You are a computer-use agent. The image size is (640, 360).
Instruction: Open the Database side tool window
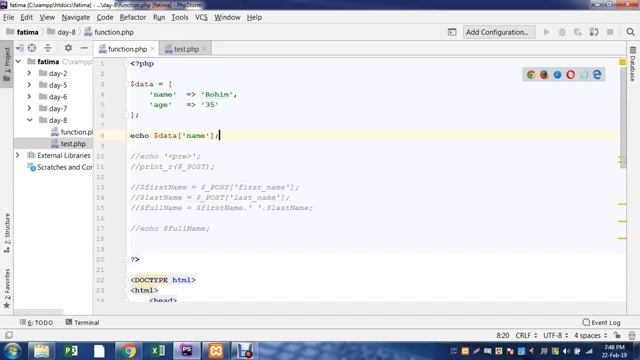point(633,64)
